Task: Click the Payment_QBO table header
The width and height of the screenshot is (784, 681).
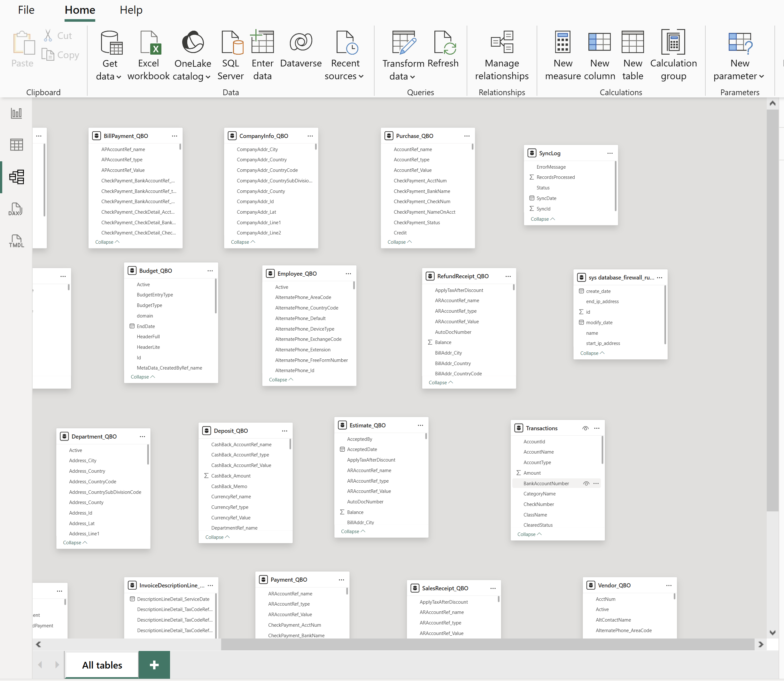Action: (x=302, y=579)
